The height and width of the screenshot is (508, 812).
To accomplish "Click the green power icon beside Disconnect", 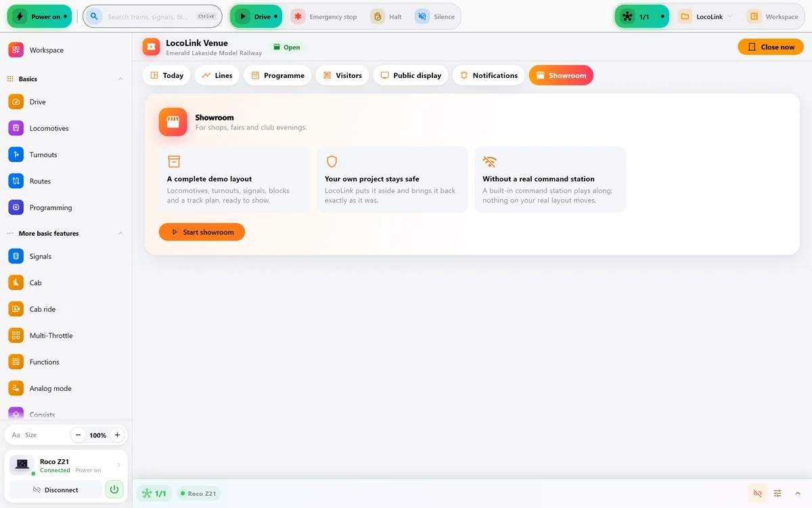I will click(x=114, y=489).
